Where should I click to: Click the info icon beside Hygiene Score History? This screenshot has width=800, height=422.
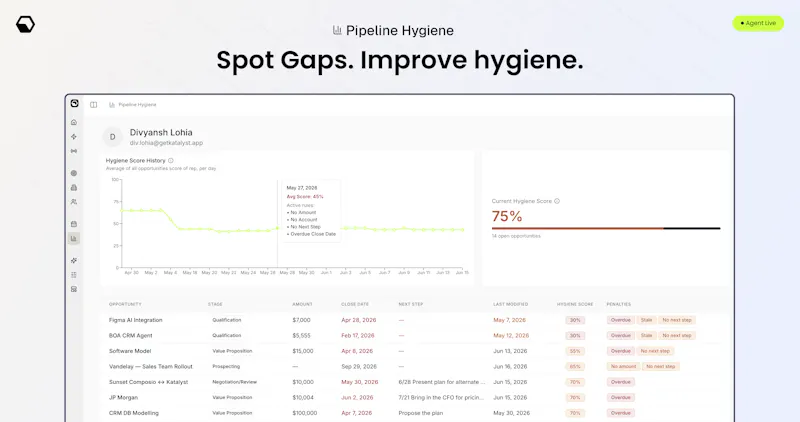[x=171, y=160]
